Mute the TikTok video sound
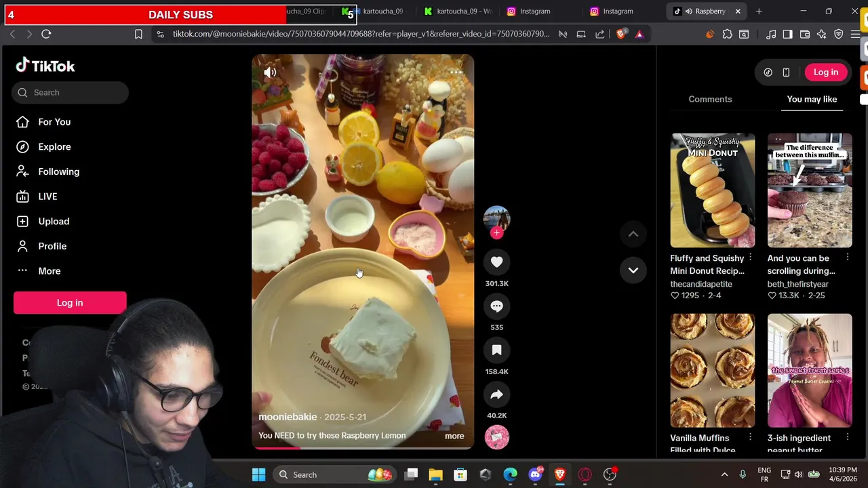This screenshot has height=488, width=868. tap(270, 72)
